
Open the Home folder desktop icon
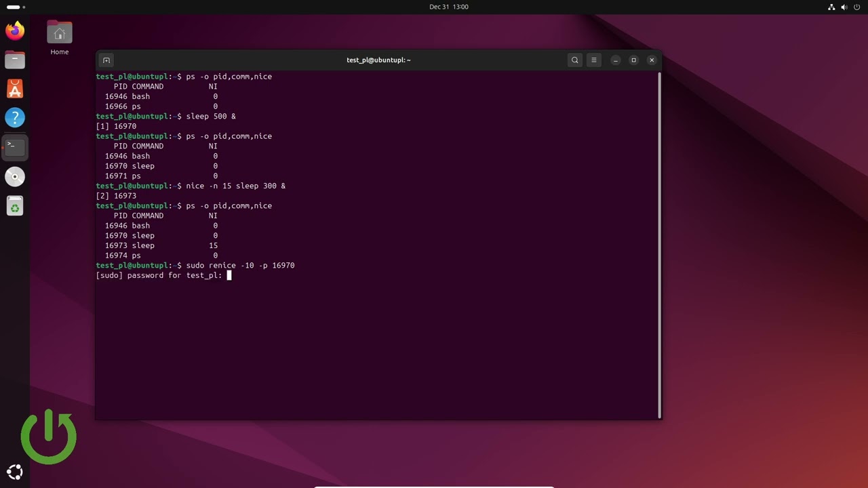point(60,37)
